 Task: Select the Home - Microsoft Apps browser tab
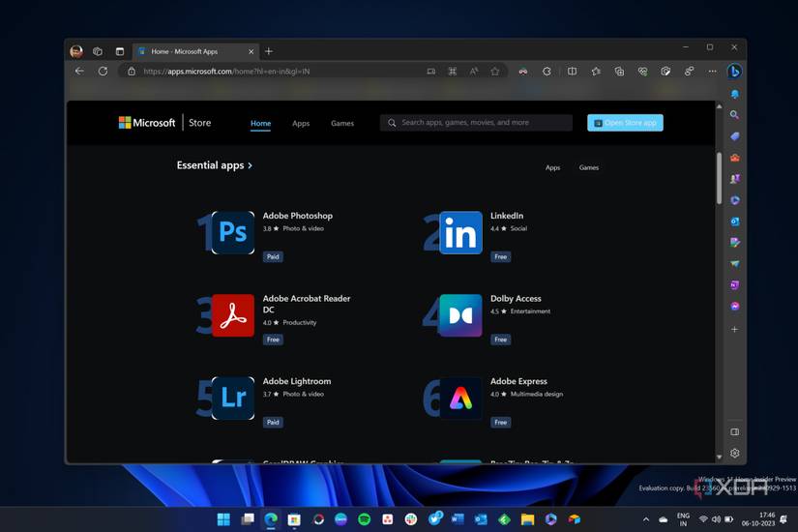click(196, 51)
